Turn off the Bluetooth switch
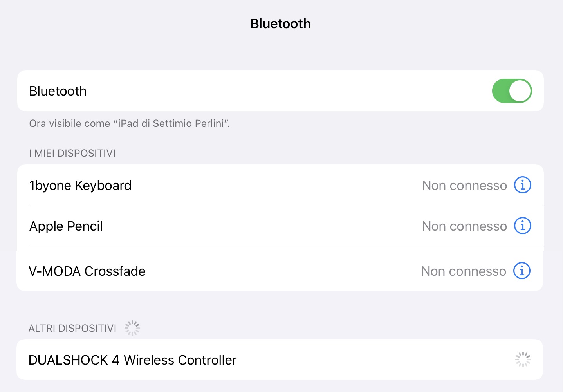The width and height of the screenshot is (563, 392). point(511,91)
